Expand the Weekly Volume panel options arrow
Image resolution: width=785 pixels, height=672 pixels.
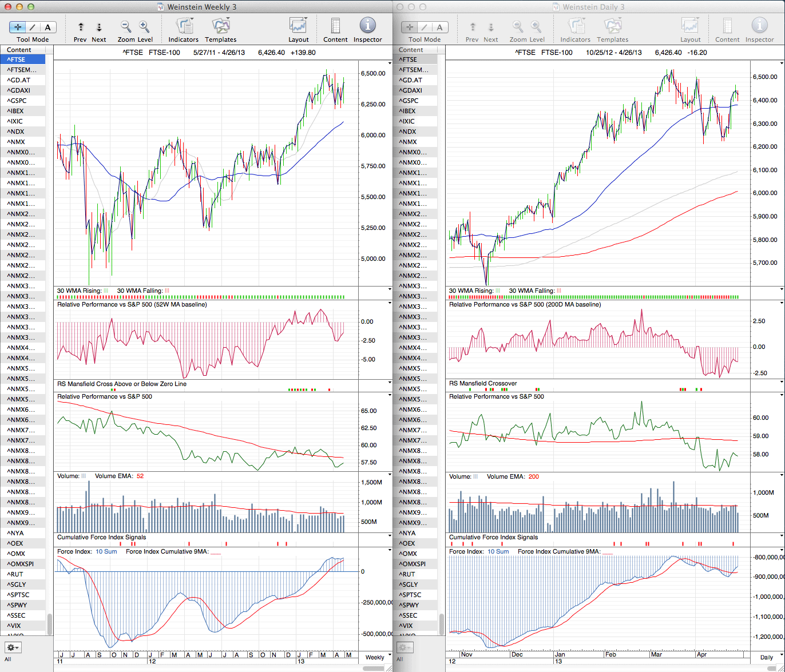pyautogui.click(x=390, y=475)
